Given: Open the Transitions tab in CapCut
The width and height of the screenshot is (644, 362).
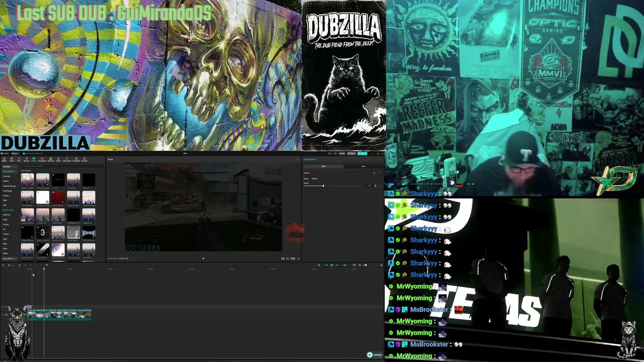Looking at the screenshot, I should 42,159.
